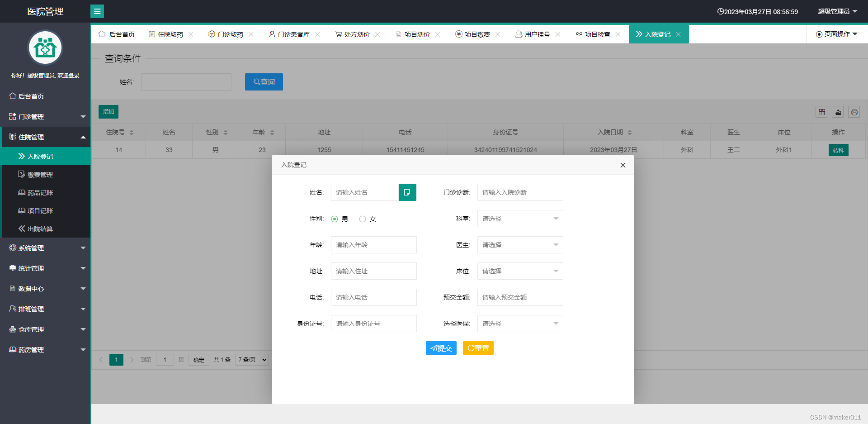Viewport: 868px width, 424px height.
Task: Open the 科室 dropdown
Action: [520, 219]
